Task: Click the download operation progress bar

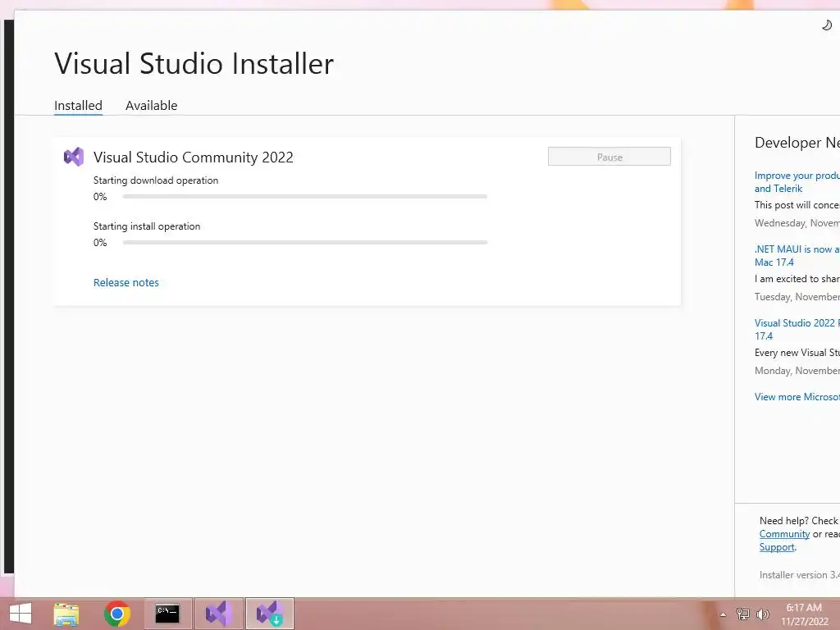Action: coord(305,197)
